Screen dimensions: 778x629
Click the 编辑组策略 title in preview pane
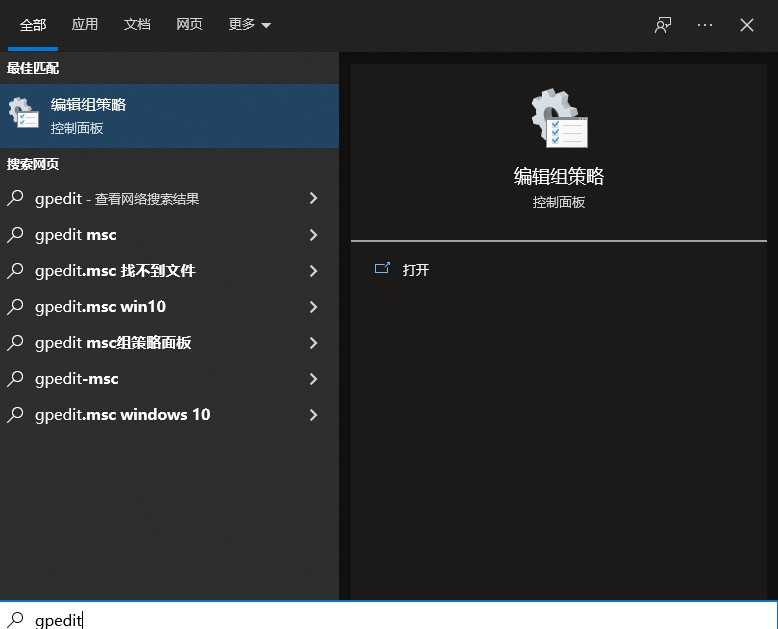point(559,176)
